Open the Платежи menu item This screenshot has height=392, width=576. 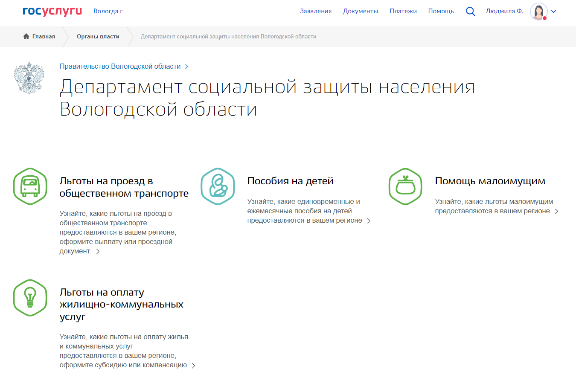click(403, 11)
